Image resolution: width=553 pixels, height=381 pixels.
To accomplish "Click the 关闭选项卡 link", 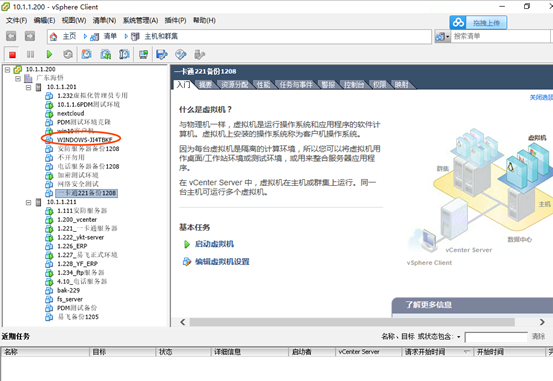I will coord(541,97).
